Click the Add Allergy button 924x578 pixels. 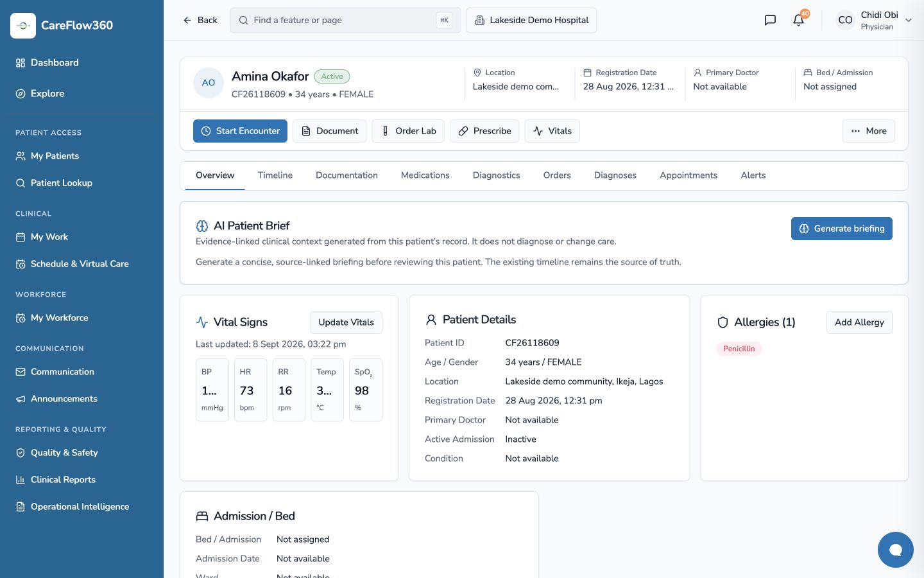pos(859,322)
